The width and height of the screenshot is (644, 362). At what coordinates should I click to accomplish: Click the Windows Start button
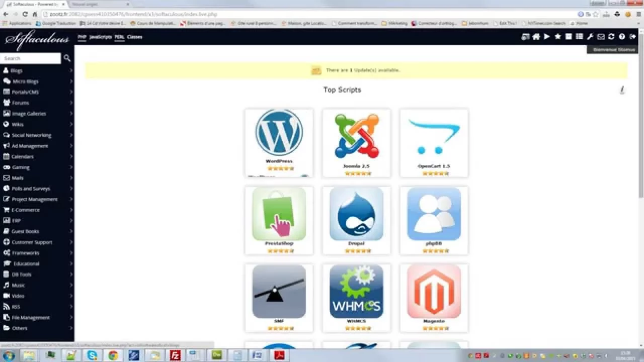(9, 355)
